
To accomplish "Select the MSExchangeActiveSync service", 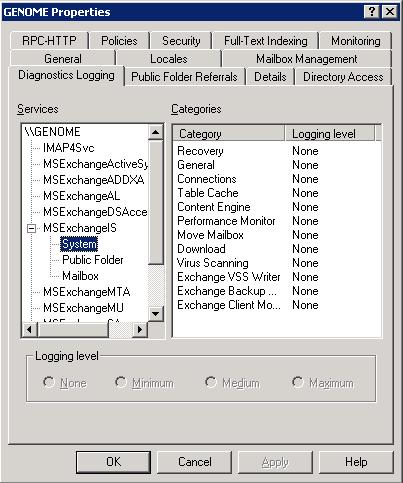I will 96,164.
